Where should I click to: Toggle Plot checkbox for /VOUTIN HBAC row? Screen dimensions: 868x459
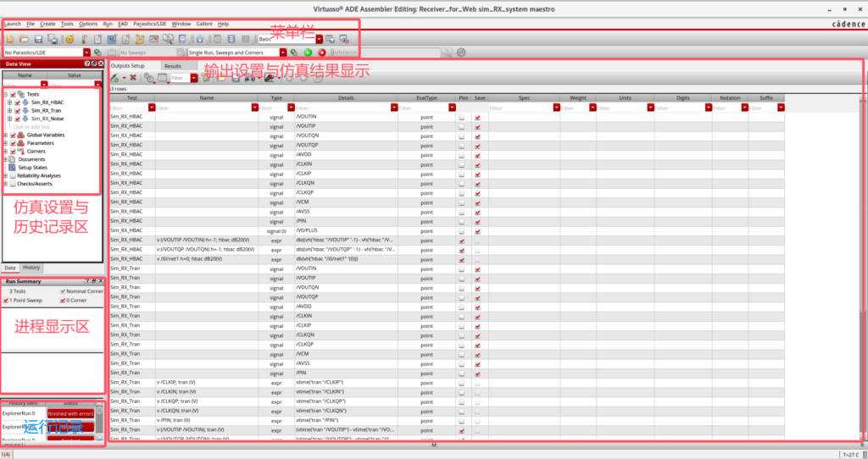click(462, 118)
